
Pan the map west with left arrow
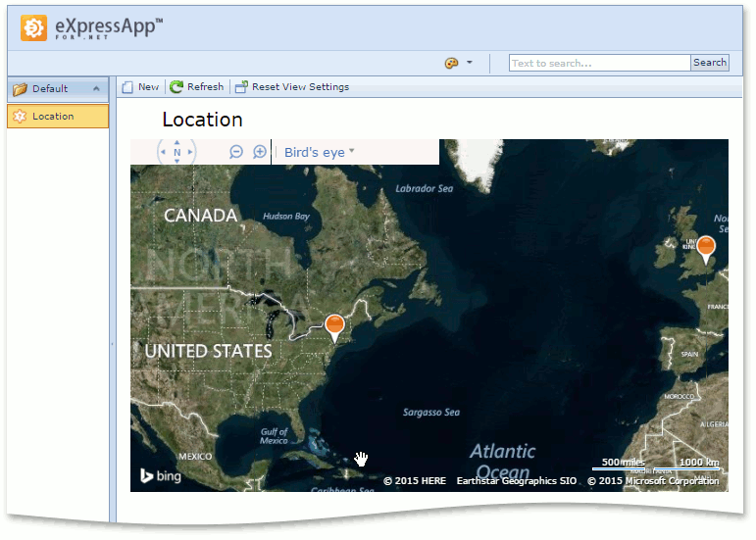[163, 152]
